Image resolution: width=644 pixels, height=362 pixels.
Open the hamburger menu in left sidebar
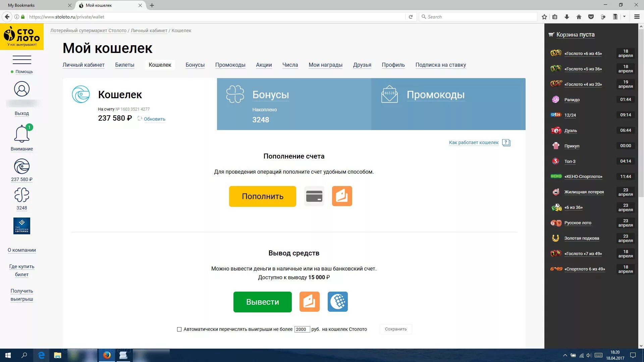point(22,60)
